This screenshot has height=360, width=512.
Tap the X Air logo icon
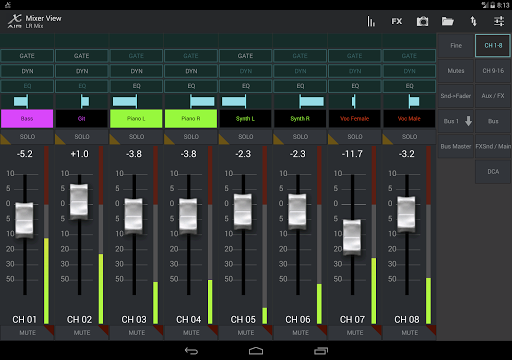15,21
